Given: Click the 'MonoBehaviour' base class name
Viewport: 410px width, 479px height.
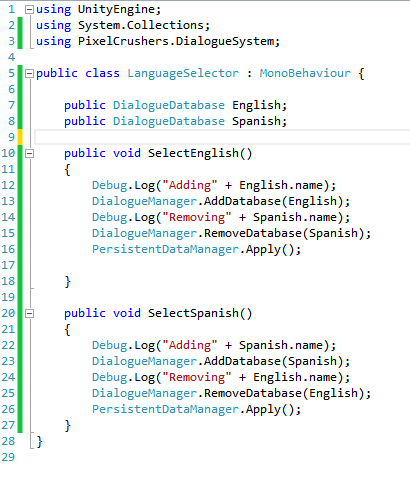Looking at the screenshot, I should [305, 73].
